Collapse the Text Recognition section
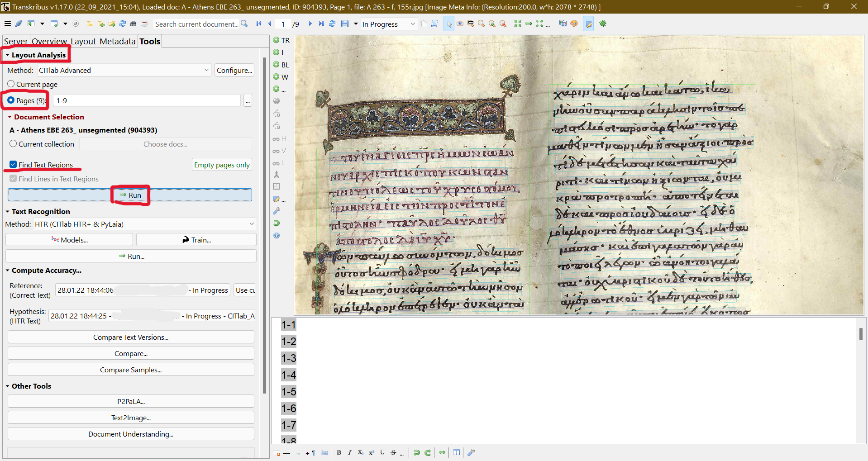Screen dimensions: 868x461 [x=7, y=212]
